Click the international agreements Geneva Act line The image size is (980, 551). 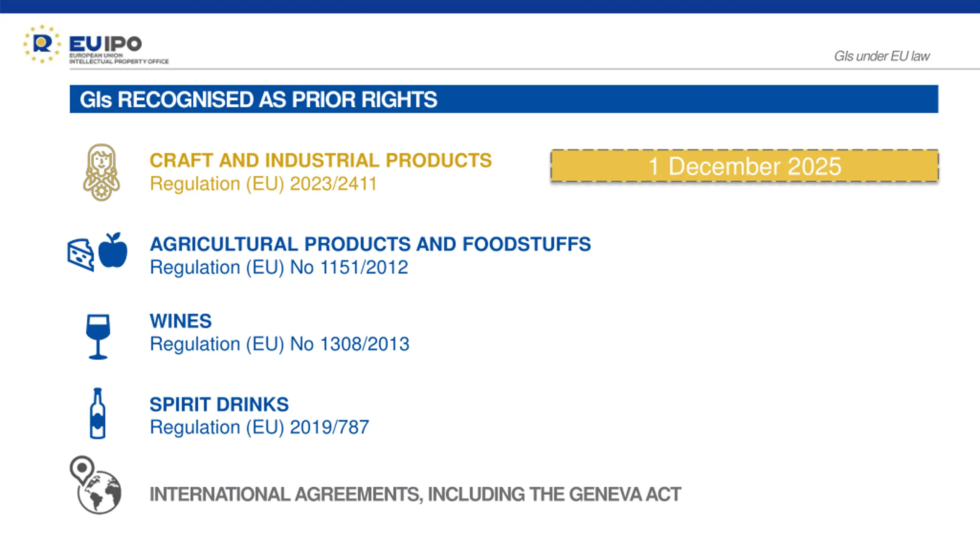[415, 494]
